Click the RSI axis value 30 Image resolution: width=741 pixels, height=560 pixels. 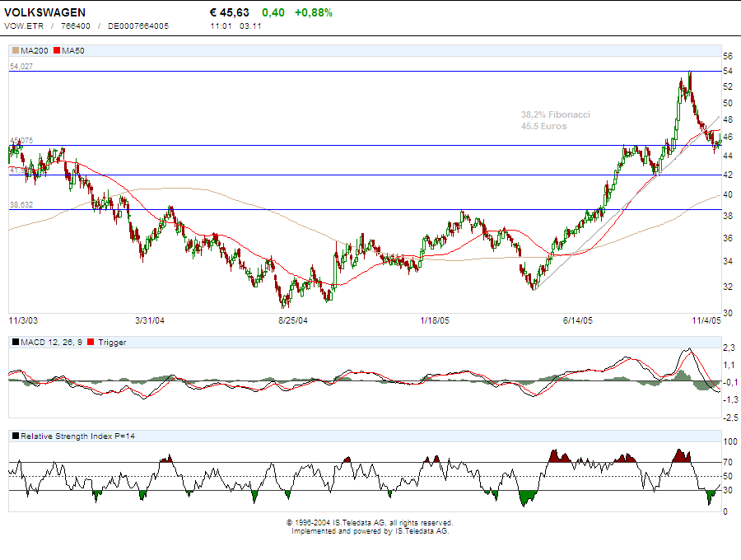click(x=728, y=490)
